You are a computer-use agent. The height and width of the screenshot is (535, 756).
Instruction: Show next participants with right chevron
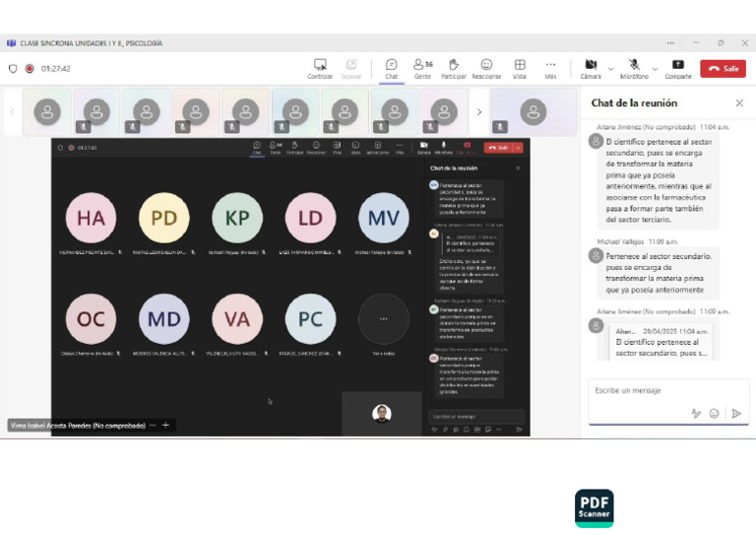coord(478,112)
